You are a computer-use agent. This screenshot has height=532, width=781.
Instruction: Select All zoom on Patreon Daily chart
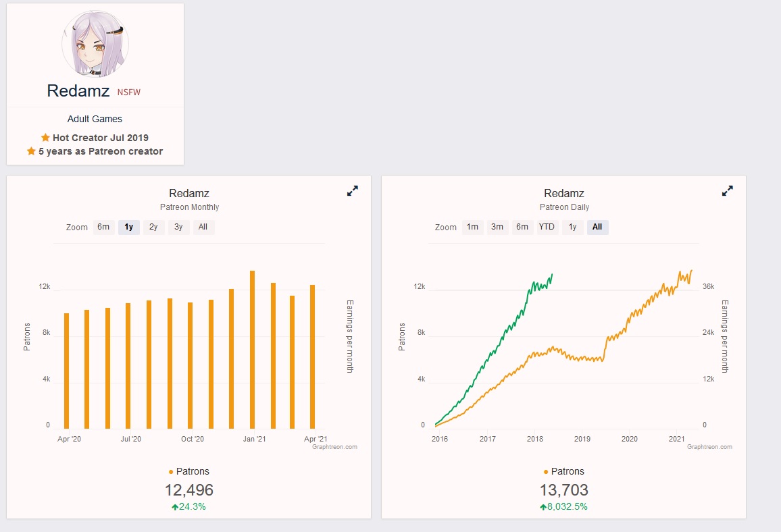[x=598, y=227]
